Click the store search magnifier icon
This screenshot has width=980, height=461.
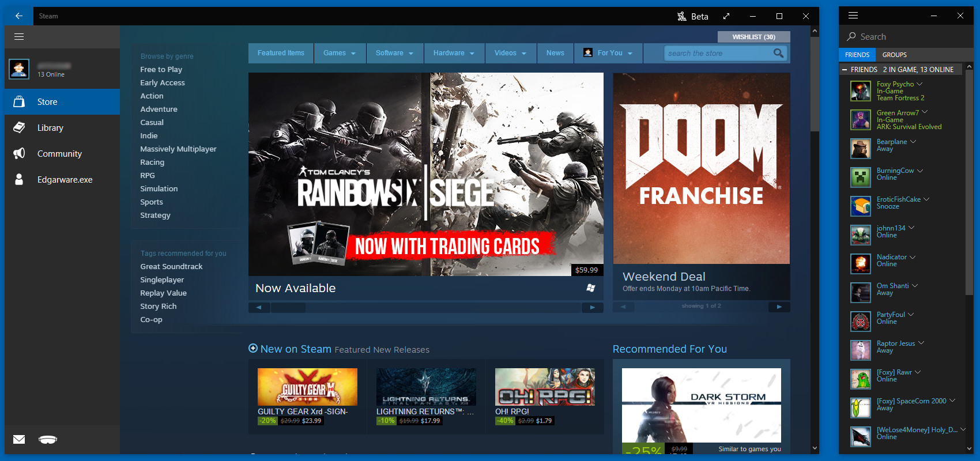tap(778, 54)
